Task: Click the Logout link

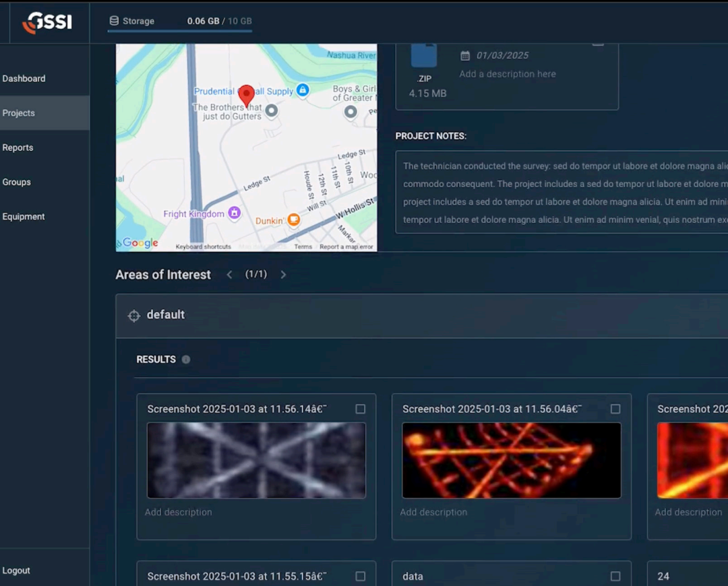Action: (16, 571)
